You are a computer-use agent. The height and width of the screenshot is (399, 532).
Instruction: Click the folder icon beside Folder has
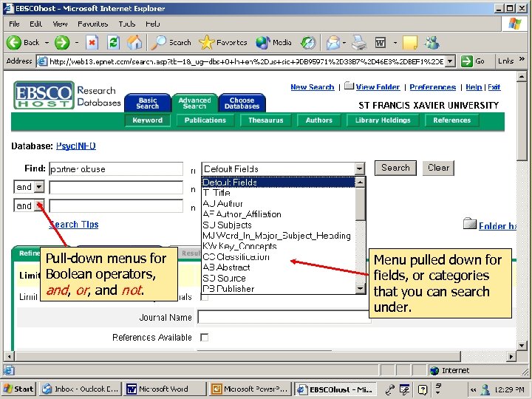click(470, 224)
